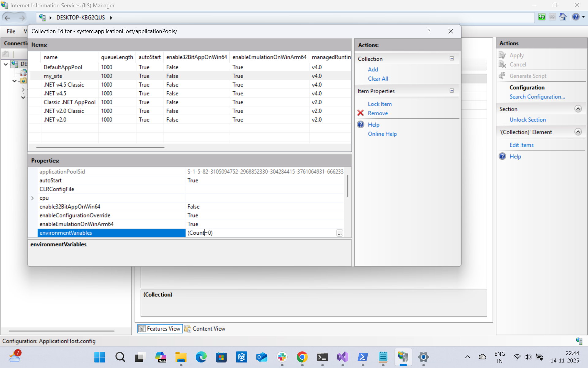
Task: Click Search Configuration link
Action: [537, 97]
